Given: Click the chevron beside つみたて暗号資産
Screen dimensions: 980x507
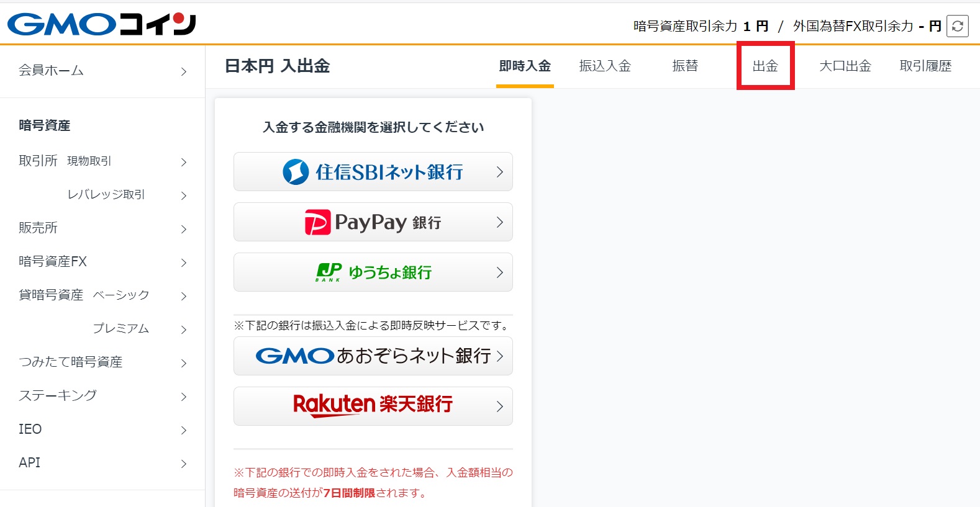Looking at the screenshot, I should click(184, 363).
